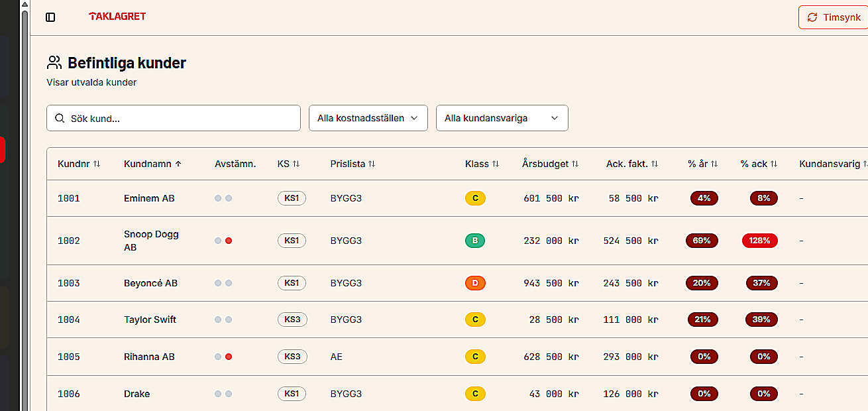Viewport: 868px width, 411px height.
Task: Click the 8% ack pill for Eminem AB
Action: point(764,198)
